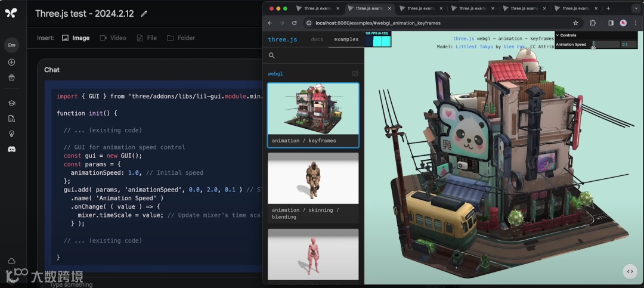
Task: Toggle the browser side panel icon
Action: point(611,23)
